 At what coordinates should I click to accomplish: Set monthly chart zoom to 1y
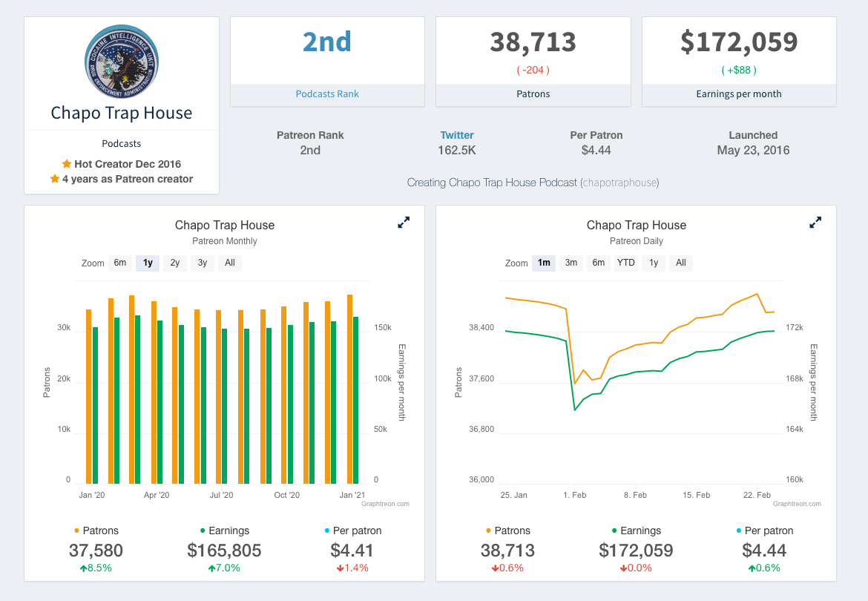click(x=148, y=263)
